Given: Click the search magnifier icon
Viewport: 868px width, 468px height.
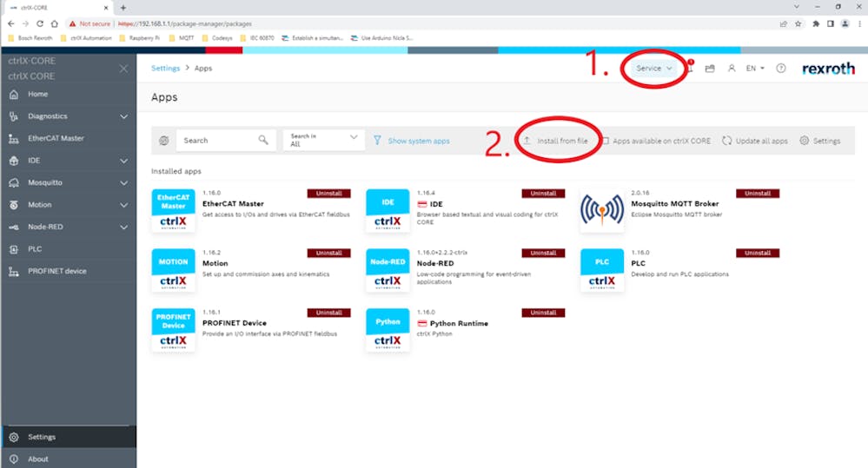Looking at the screenshot, I should (x=263, y=140).
